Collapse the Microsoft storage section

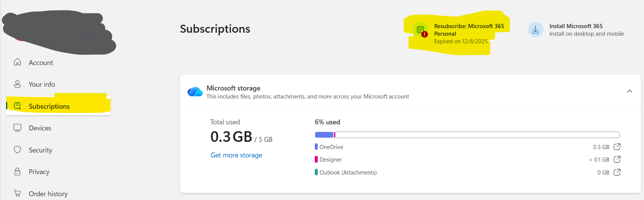[630, 91]
